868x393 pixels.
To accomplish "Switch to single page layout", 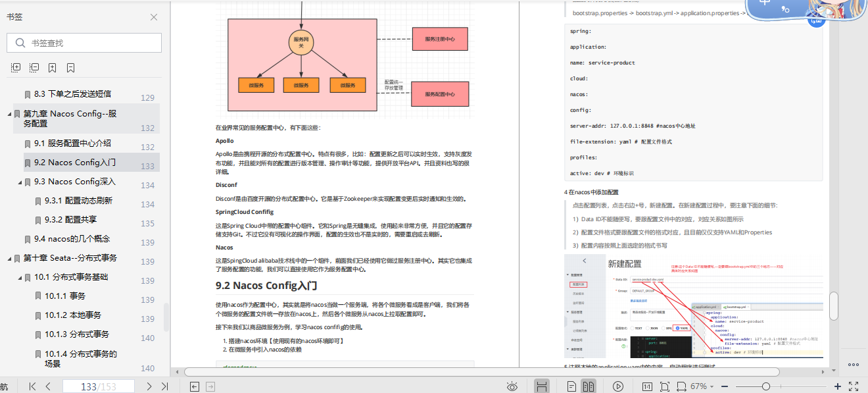I will pos(571,386).
